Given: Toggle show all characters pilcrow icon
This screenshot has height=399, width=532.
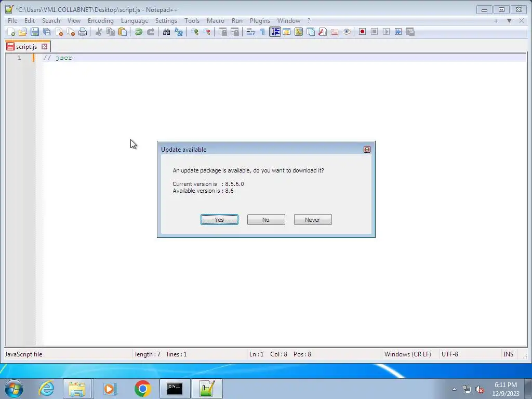Looking at the screenshot, I should coord(262,32).
